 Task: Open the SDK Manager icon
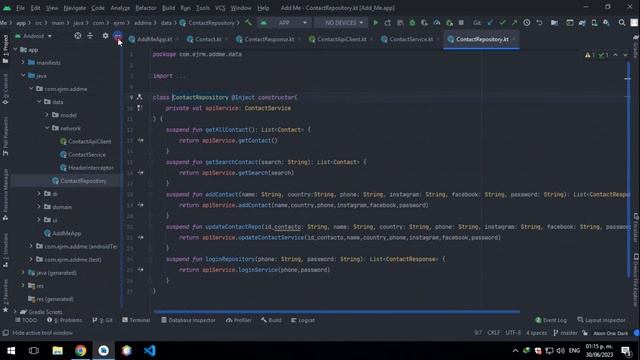click(607, 23)
